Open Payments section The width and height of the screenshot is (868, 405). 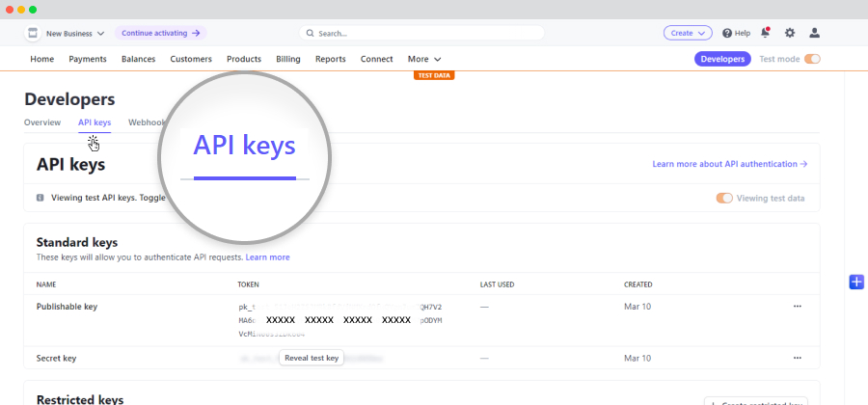(x=88, y=59)
